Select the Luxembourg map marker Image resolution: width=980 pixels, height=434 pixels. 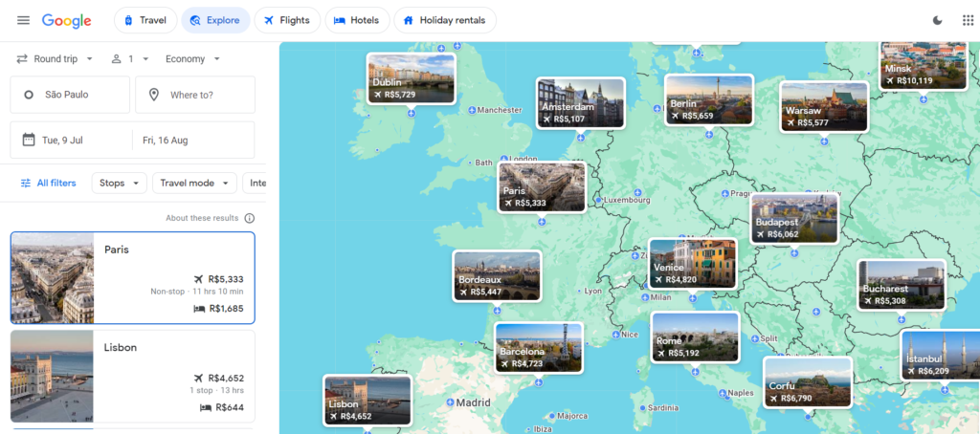click(x=598, y=200)
